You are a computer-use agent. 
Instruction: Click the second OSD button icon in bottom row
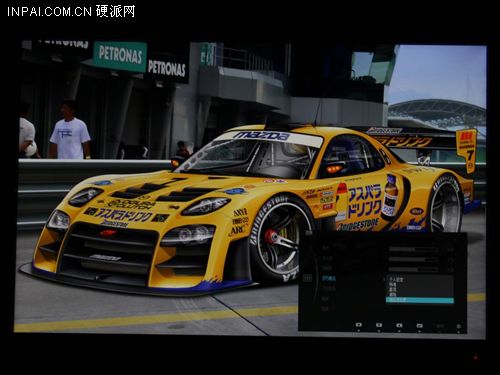pos(379,325)
